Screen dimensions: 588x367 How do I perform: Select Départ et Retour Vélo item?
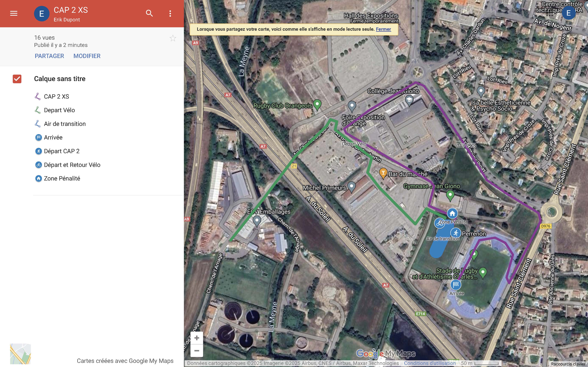click(72, 165)
